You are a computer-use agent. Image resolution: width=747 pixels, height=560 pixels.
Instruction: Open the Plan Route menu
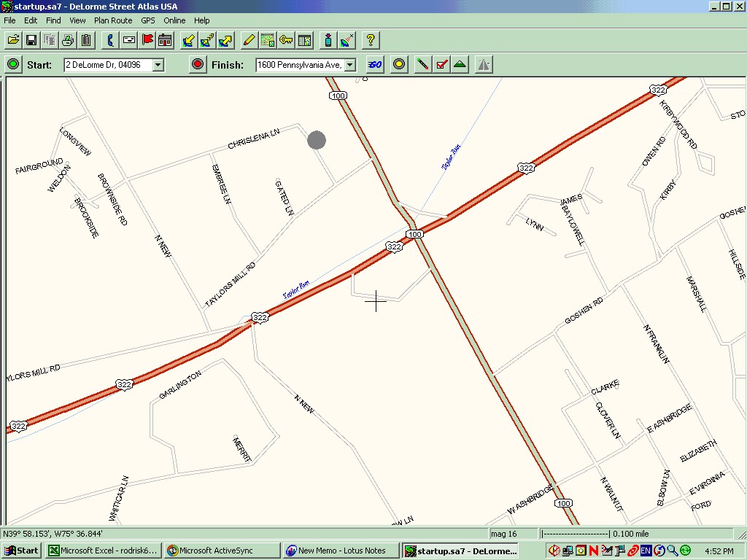coord(113,20)
